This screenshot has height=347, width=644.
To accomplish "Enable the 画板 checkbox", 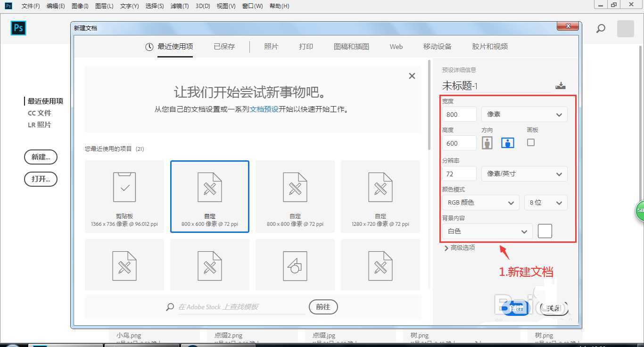I will coord(531,142).
